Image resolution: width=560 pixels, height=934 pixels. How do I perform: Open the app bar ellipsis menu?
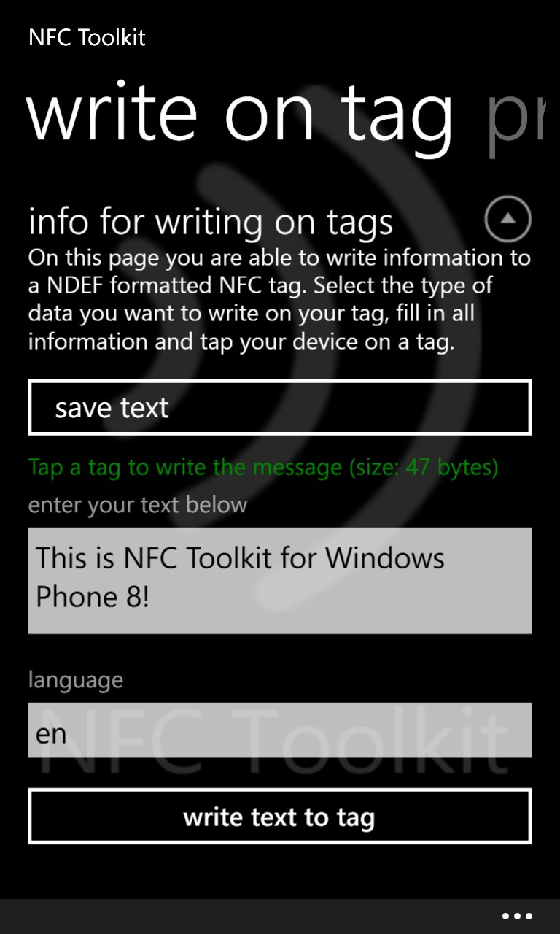(x=517, y=916)
